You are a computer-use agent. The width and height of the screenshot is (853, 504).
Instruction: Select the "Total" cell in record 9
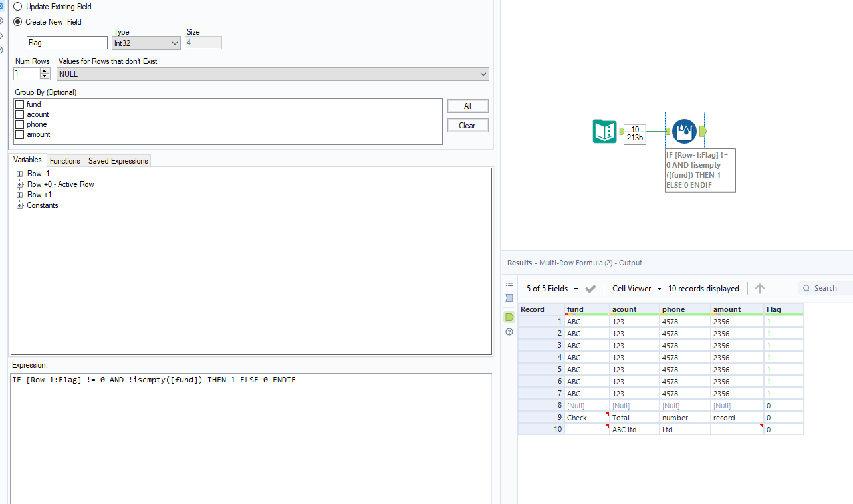635,418
